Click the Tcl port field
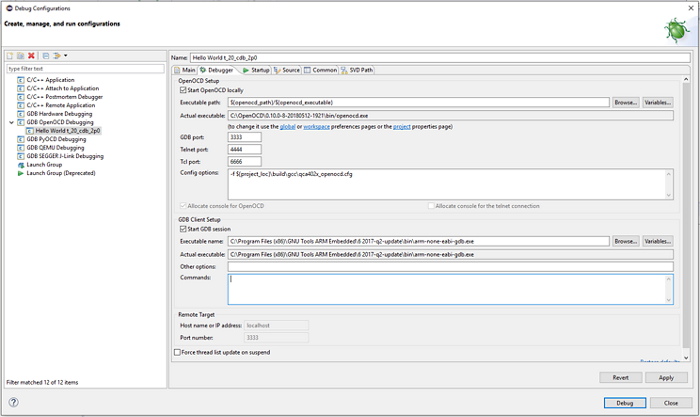The image size is (700, 417). 245,162
